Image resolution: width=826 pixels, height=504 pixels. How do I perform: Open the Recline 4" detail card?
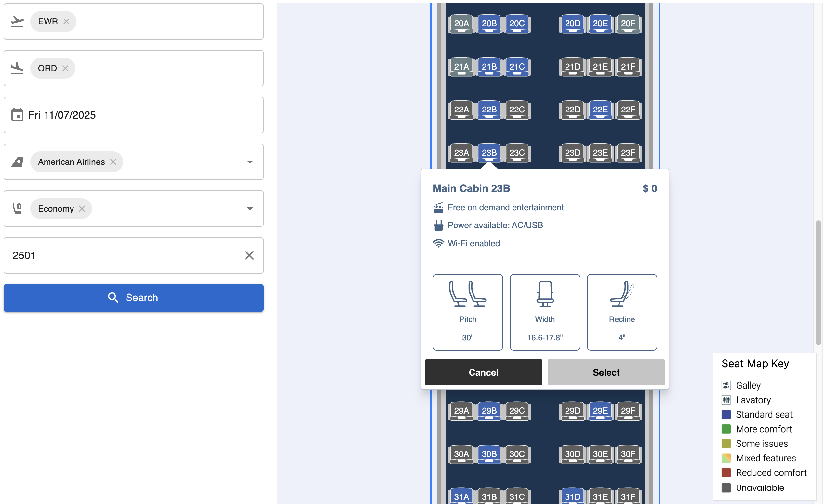[x=622, y=313]
